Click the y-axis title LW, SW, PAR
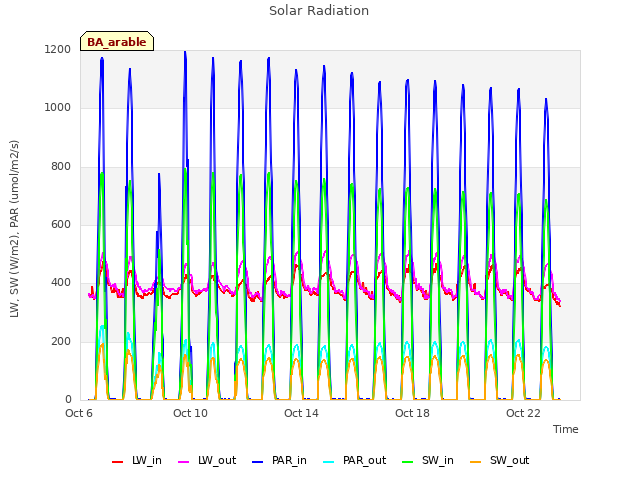Screen dimensions: 640x480 14,229
